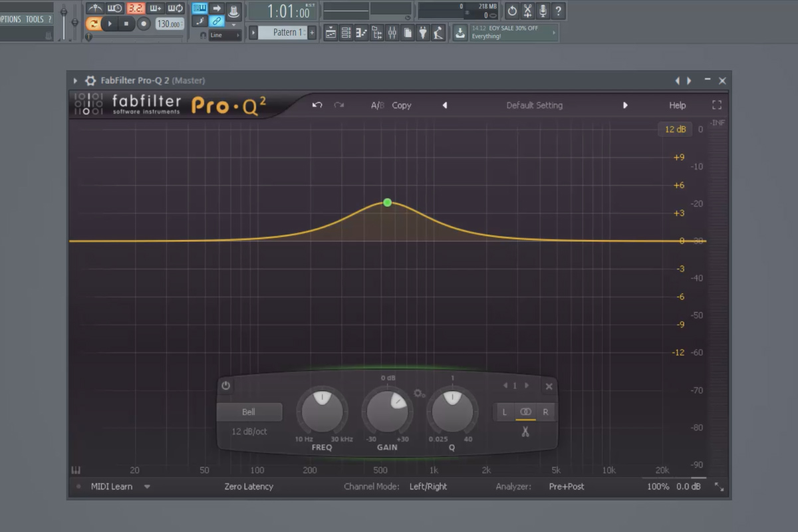Toggle blend recording overdub icon

tap(155, 8)
